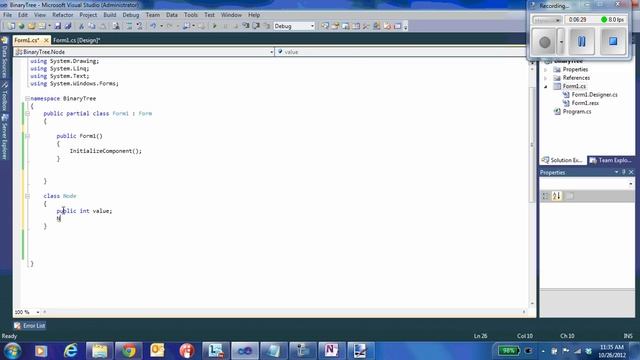640x360 pixels.
Task: Open the Error List panel
Action: [x=29, y=326]
